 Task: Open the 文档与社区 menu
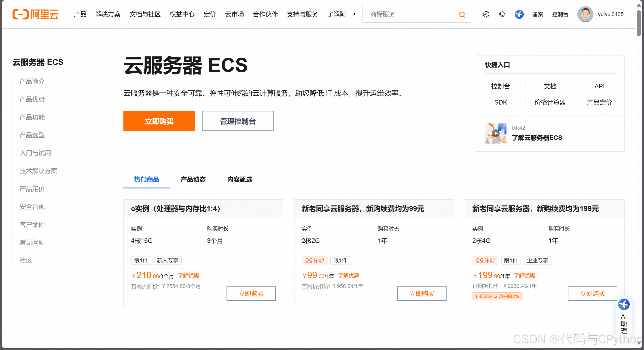pos(145,14)
